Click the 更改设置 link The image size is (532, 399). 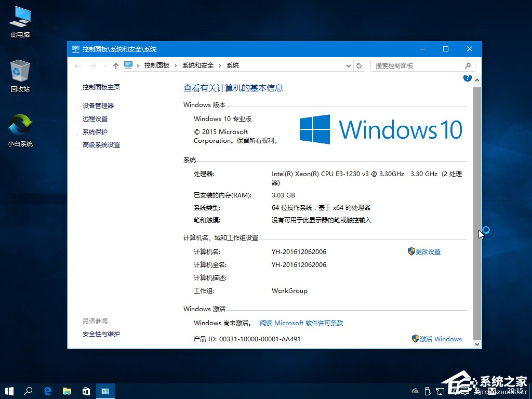click(429, 251)
